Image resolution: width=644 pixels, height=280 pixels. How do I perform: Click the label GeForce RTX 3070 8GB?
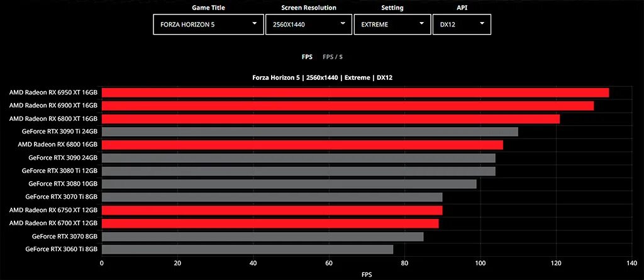click(x=65, y=237)
